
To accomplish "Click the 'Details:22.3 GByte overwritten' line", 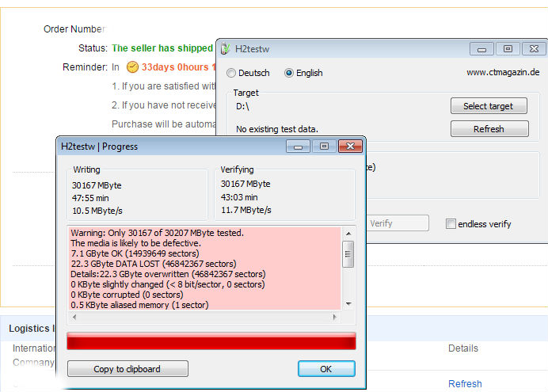I will [168, 274].
